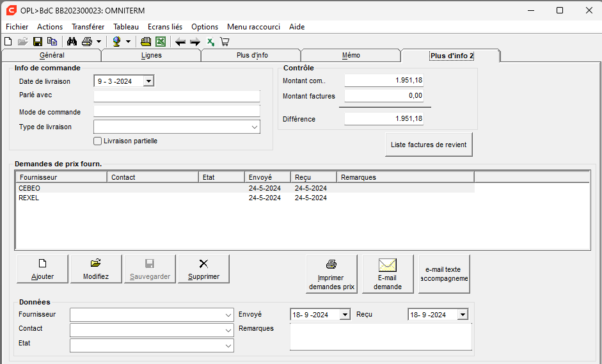Open the Menu raccourci menu
Image resolution: width=602 pixels, height=364 pixels.
[x=253, y=27]
